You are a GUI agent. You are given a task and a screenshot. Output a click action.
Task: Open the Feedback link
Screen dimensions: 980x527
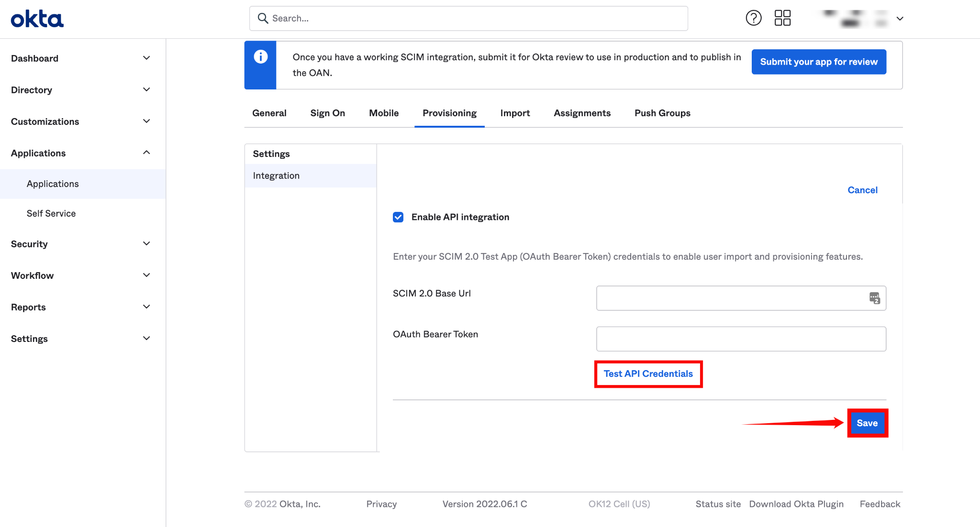880,504
